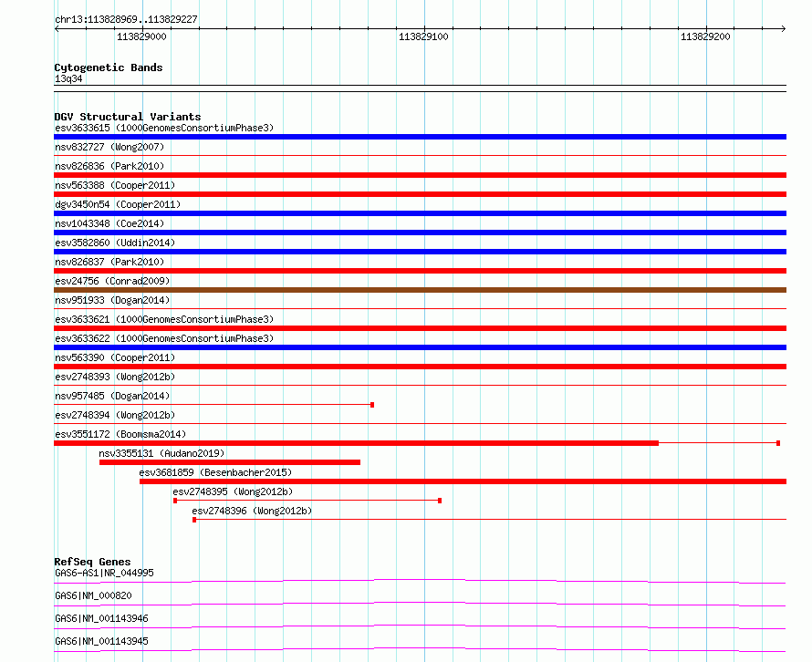Click ruler position 113829200
The height and width of the screenshot is (662, 812).
[705, 36]
